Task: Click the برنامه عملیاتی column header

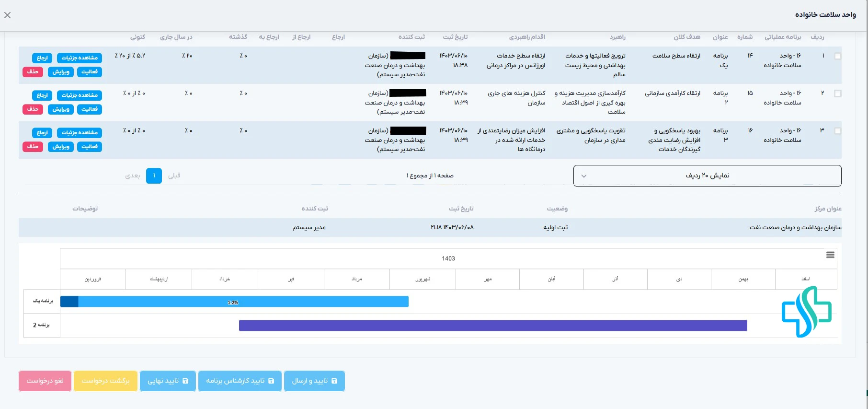Action: tap(783, 37)
